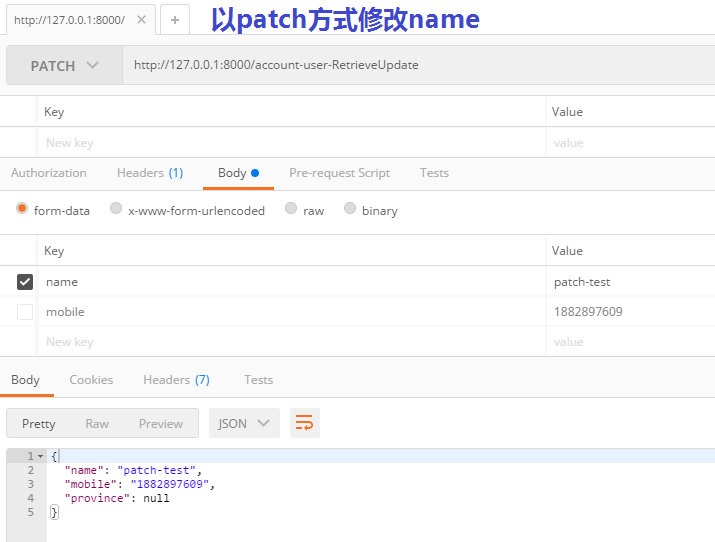
Task: Open JSON response format dropdown
Action: point(244,423)
